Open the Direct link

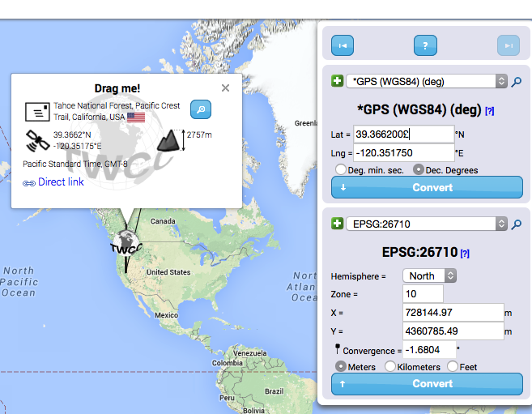(x=61, y=182)
